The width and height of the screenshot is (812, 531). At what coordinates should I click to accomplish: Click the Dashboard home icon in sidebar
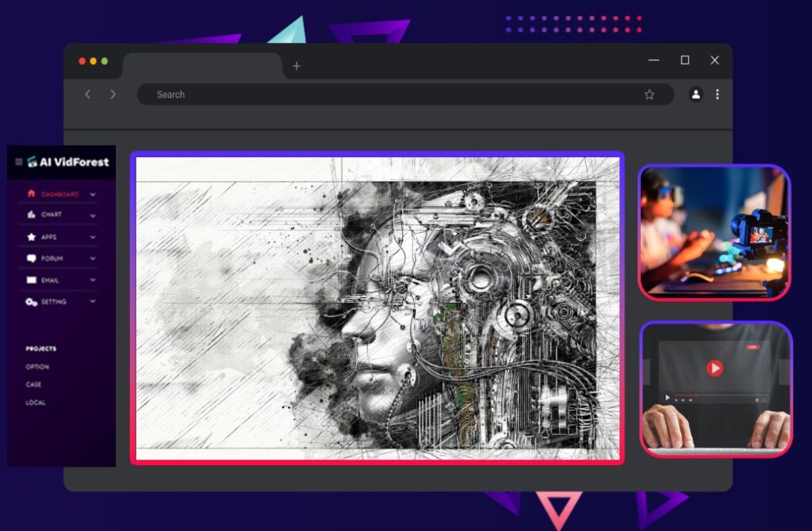coord(32,193)
